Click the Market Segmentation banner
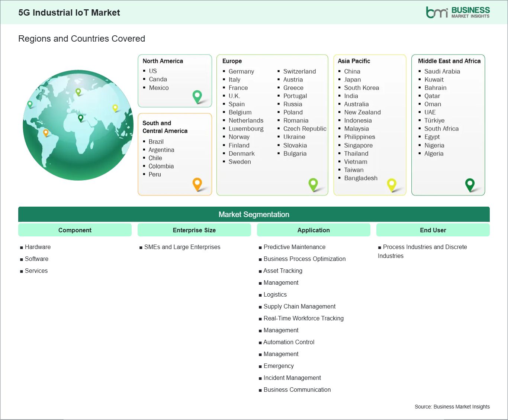The width and height of the screenshot is (508, 420). pyautogui.click(x=254, y=214)
